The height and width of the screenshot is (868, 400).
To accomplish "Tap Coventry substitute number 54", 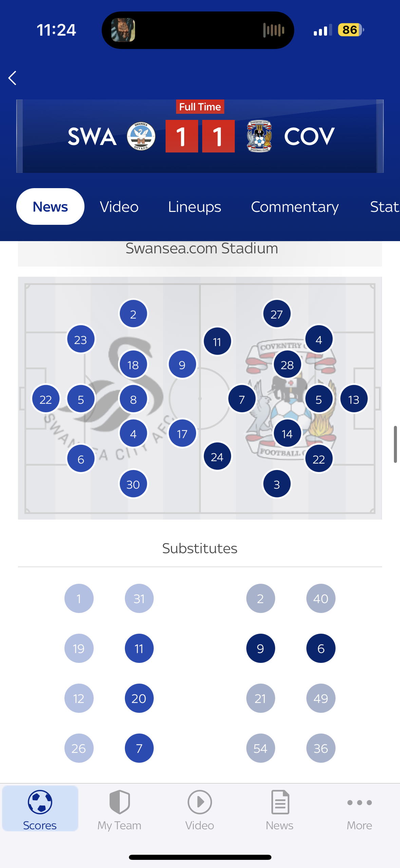I will click(261, 748).
